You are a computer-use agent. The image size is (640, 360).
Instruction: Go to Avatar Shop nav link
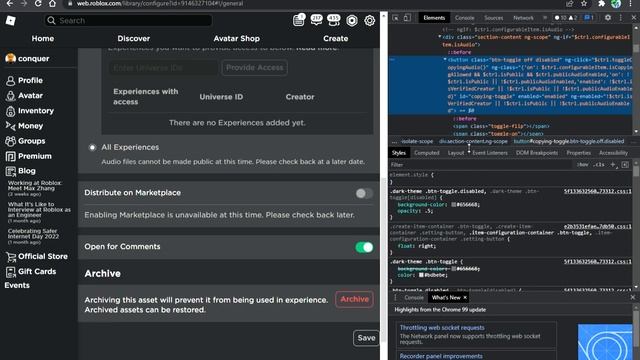pyautogui.click(x=236, y=38)
